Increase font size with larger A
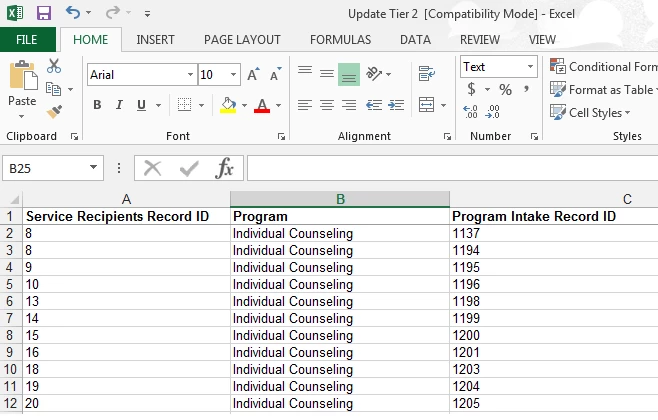This screenshot has height=420, width=658. coord(253,75)
